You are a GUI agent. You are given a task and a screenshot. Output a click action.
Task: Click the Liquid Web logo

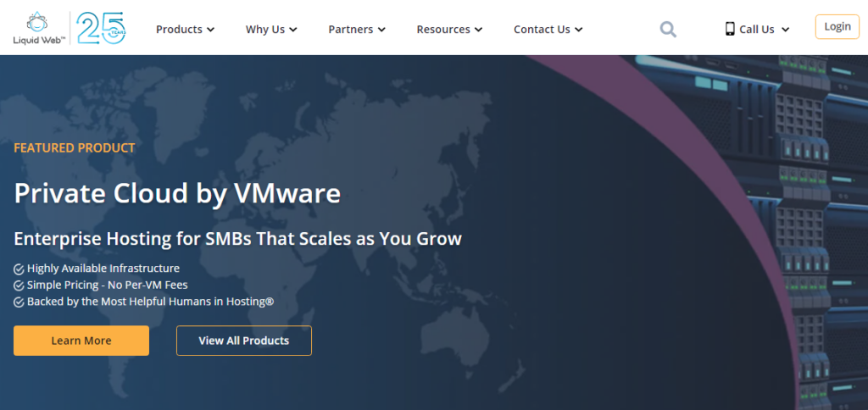36,28
